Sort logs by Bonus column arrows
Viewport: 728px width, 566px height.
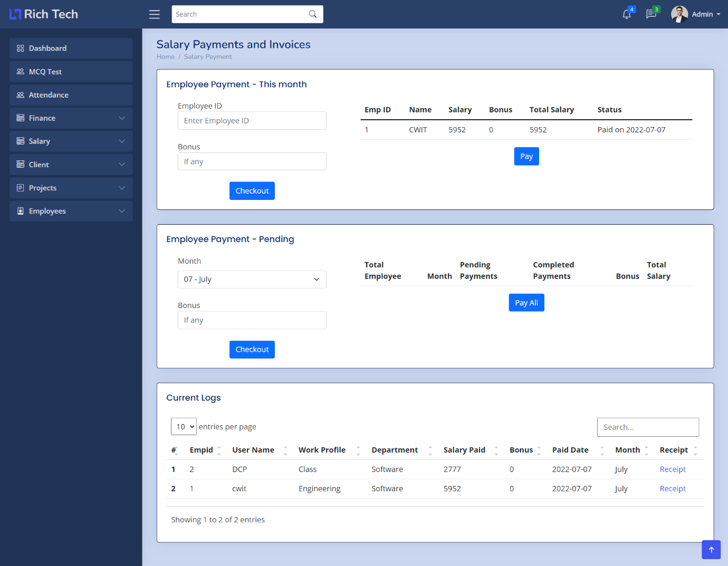point(539,450)
